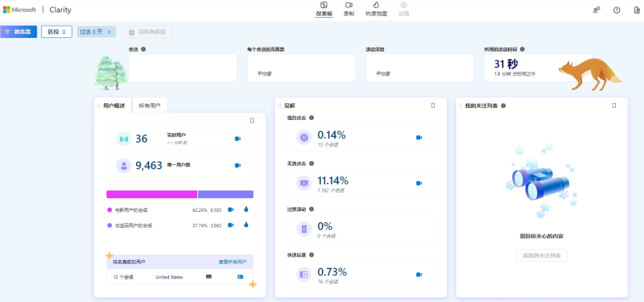
Task: Click magenta new-user segment of bar
Action: [151, 194]
